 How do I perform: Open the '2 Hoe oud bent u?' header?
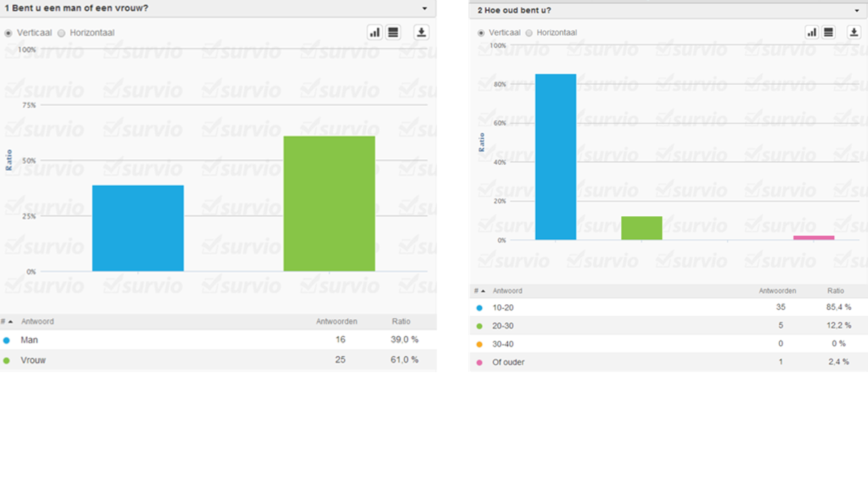514,11
